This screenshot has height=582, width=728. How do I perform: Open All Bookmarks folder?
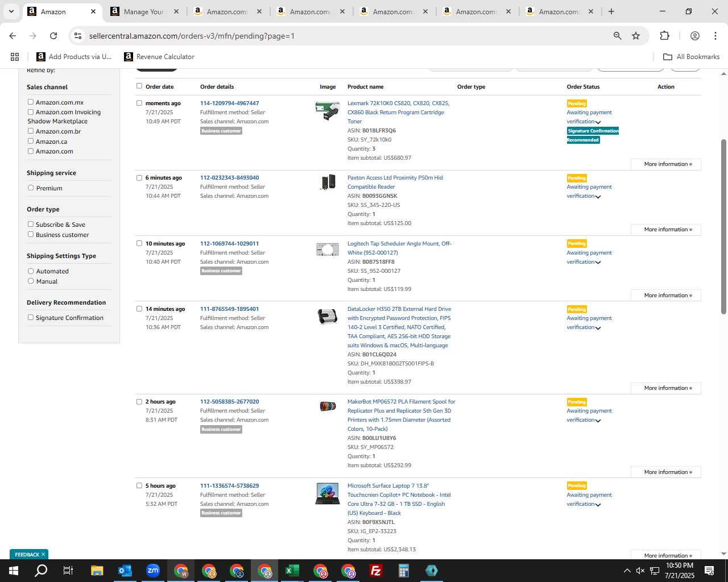click(x=692, y=57)
